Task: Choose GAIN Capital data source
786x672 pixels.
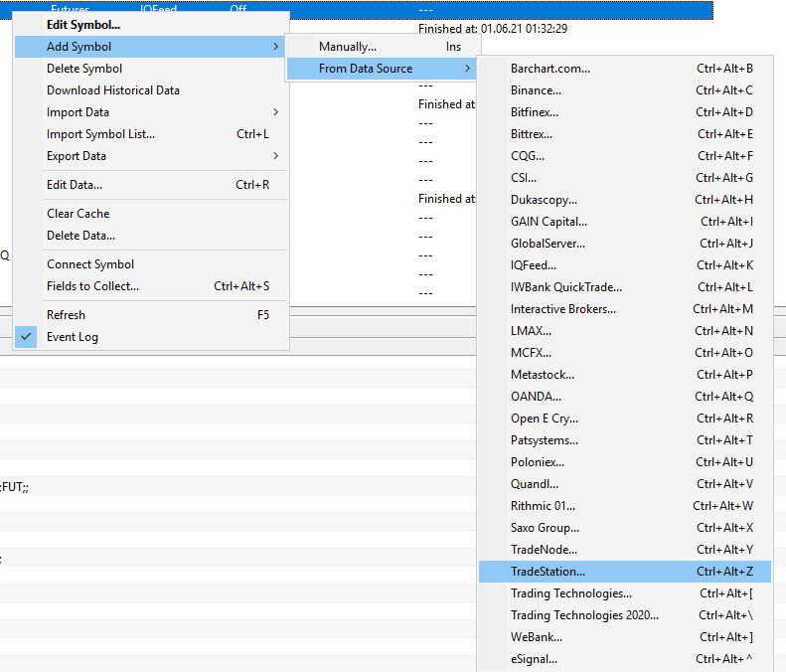Action: pos(625,222)
